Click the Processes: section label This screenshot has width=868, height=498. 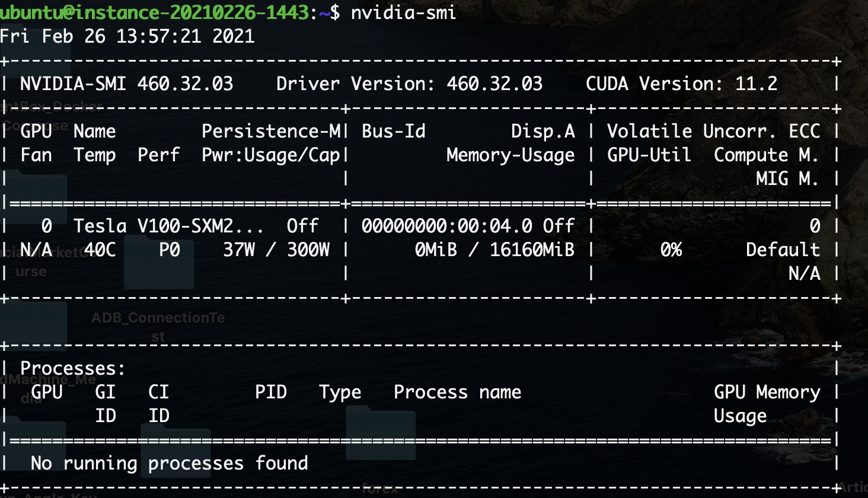click(73, 368)
